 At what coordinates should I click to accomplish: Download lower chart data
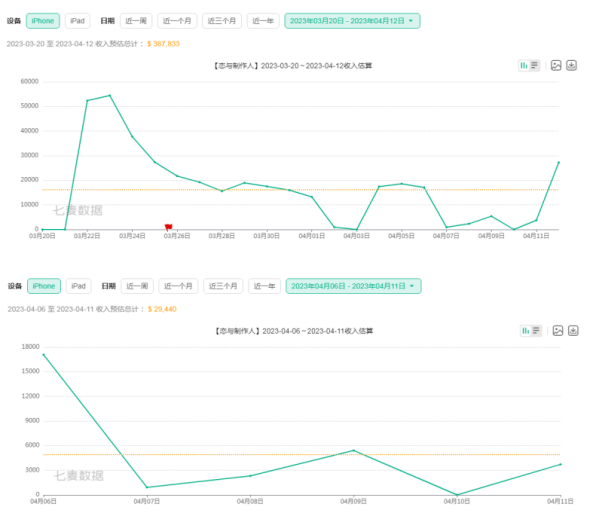click(573, 331)
